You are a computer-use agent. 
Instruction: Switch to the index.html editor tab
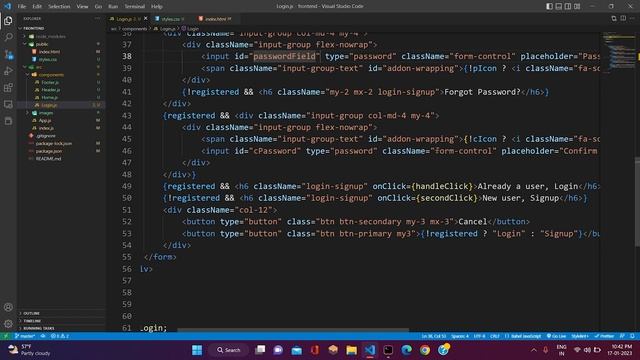(216, 19)
